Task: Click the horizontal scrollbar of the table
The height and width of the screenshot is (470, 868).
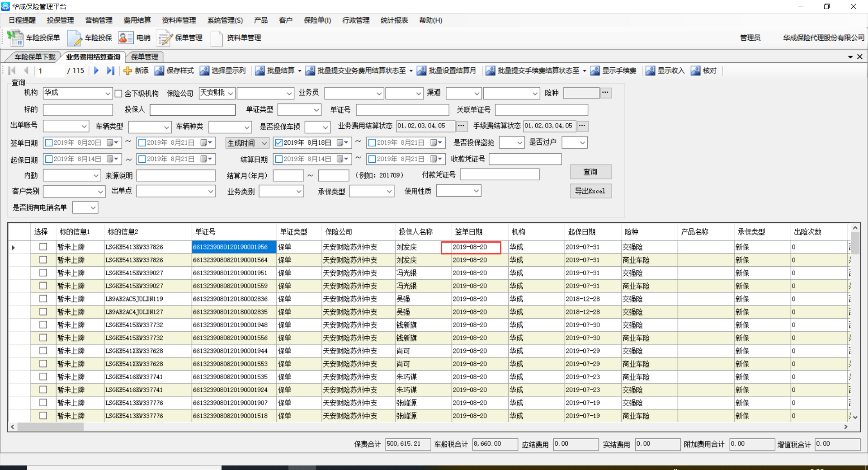Action: point(51,427)
